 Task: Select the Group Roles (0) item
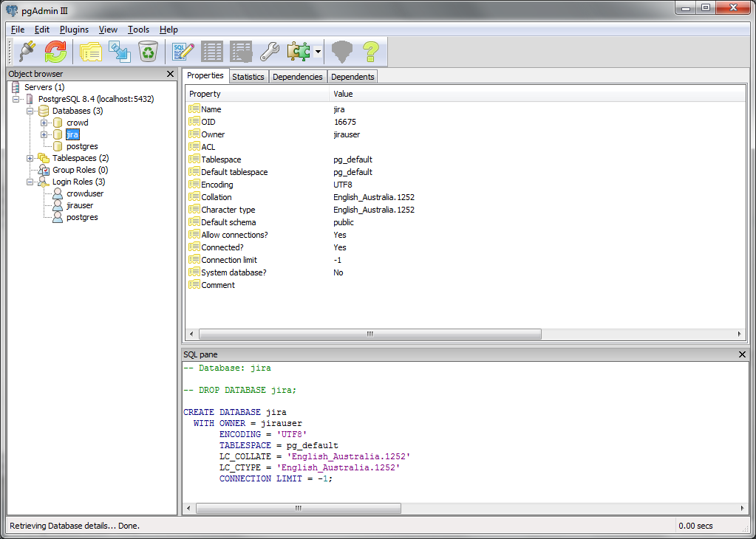coord(81,170)
